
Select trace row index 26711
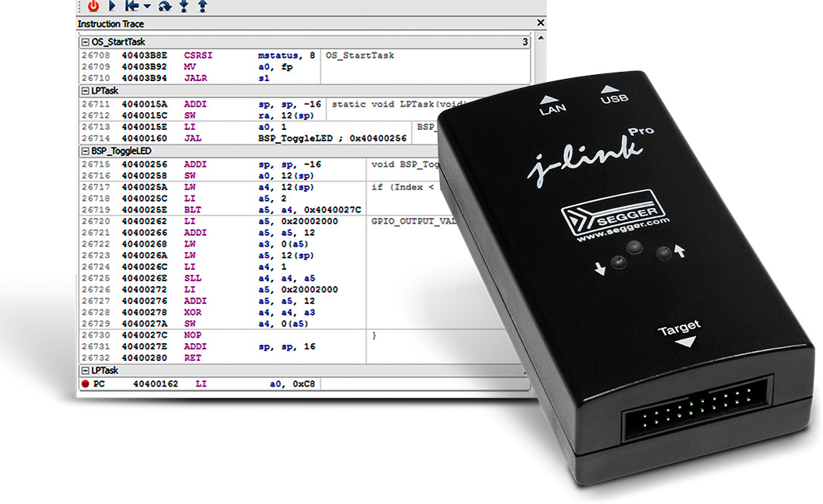96,104
